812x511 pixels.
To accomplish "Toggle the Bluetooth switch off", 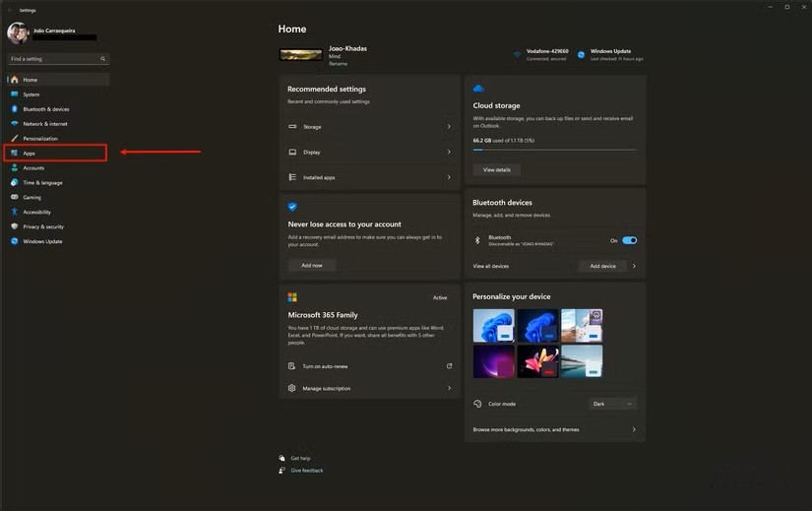I will point(629,240).
